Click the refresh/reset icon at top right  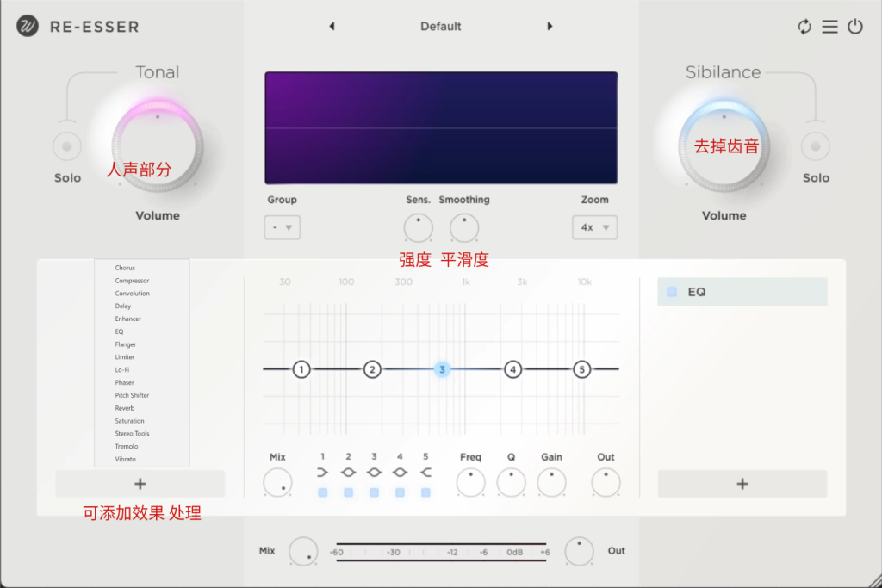tap(804, 27)
